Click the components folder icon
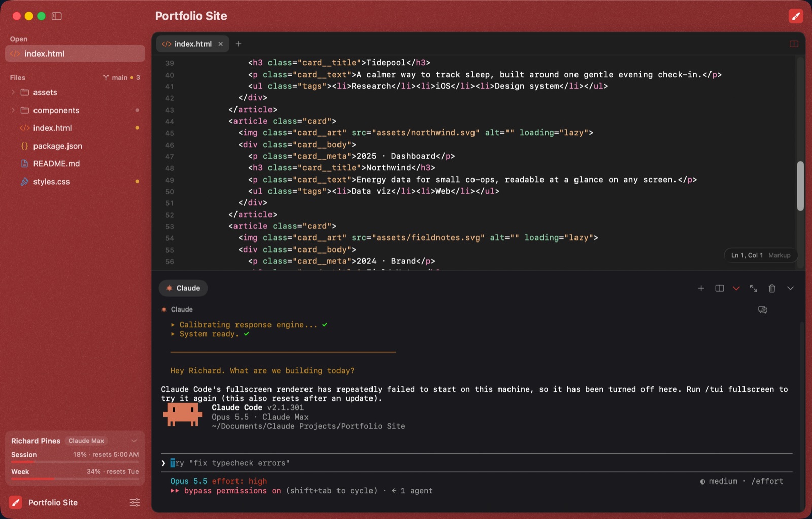The height and width of the screenshot is (519, 812). click(x=24, y=110)
